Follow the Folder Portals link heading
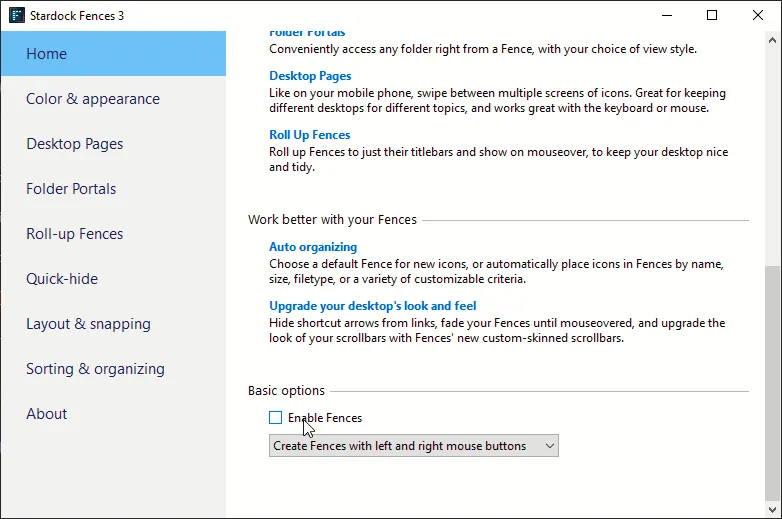This screenshot has height=519, width=782. (x=307, y=34)
